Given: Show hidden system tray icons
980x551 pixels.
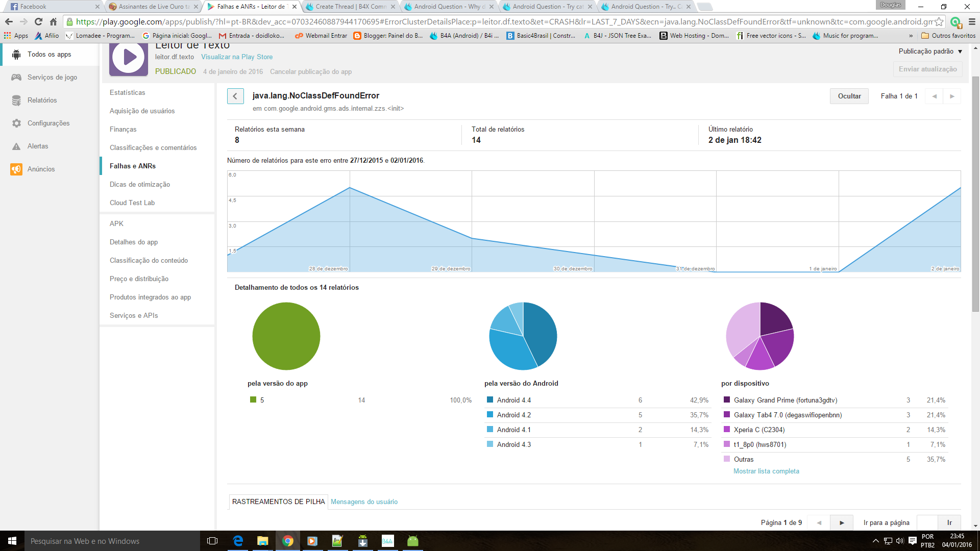Looking at the screenshot, I should click(876, 541).
